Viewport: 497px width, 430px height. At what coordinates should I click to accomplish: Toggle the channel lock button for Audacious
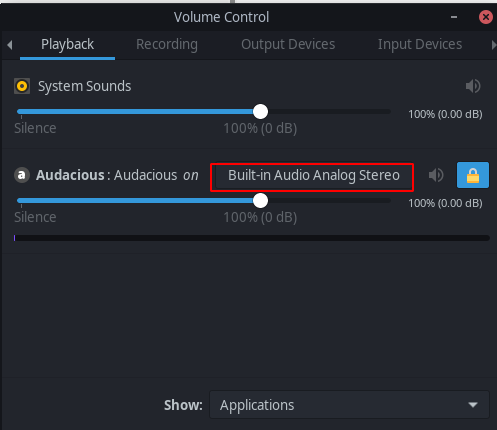(x=473, y=175)
